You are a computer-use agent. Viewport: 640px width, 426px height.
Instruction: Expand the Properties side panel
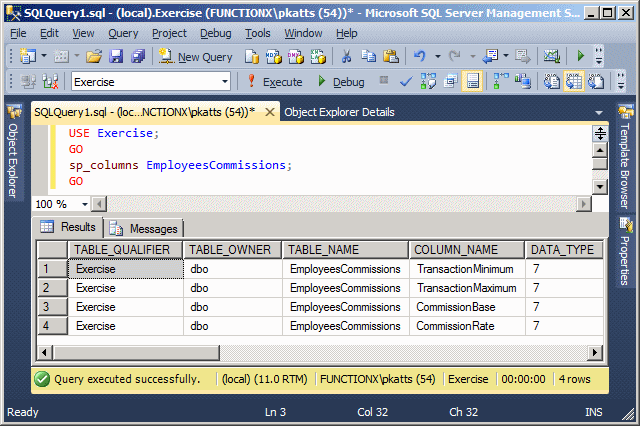click(625, 251)
